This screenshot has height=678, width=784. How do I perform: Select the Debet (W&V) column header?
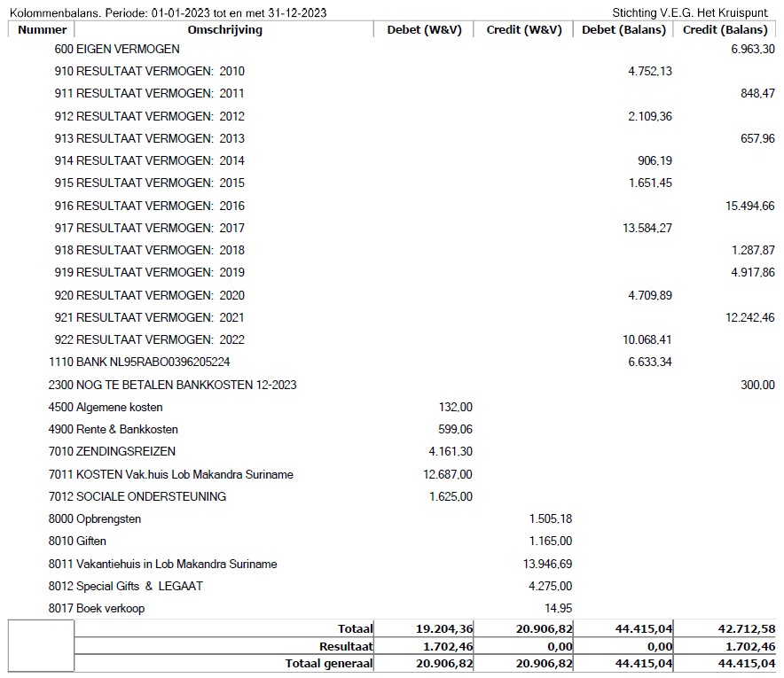point(424,29)
